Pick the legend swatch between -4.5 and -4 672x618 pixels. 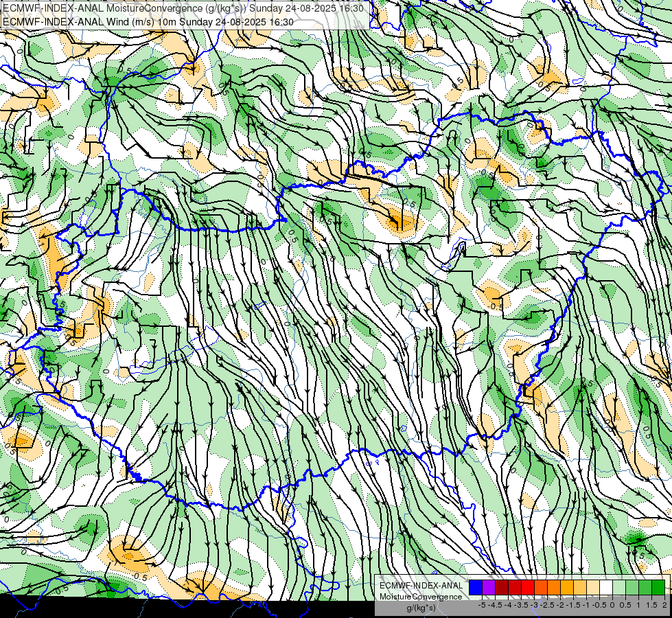click(x=502, y=588)
